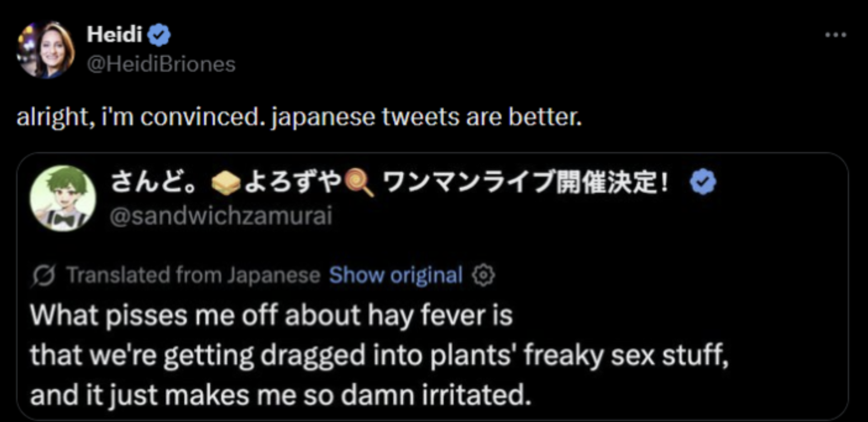Open the three-dot more options menu
Viewport: 868px width, 422px height.
835,35
